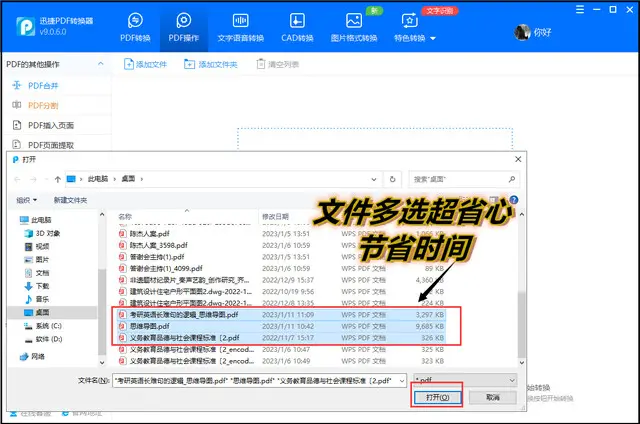Open the PDF转换 tab
Viewport: 640px width, 424px height.
click(135, 27)
